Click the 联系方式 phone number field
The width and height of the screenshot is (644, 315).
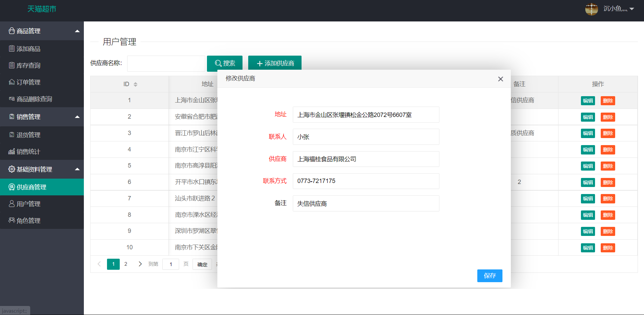click(x=366, y=181)
